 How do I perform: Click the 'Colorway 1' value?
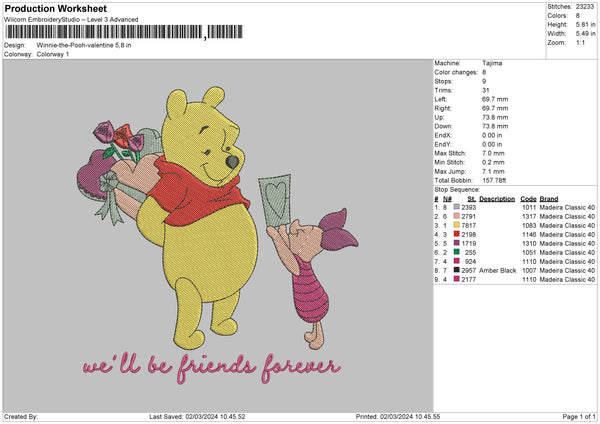click(x=53, y=54)
